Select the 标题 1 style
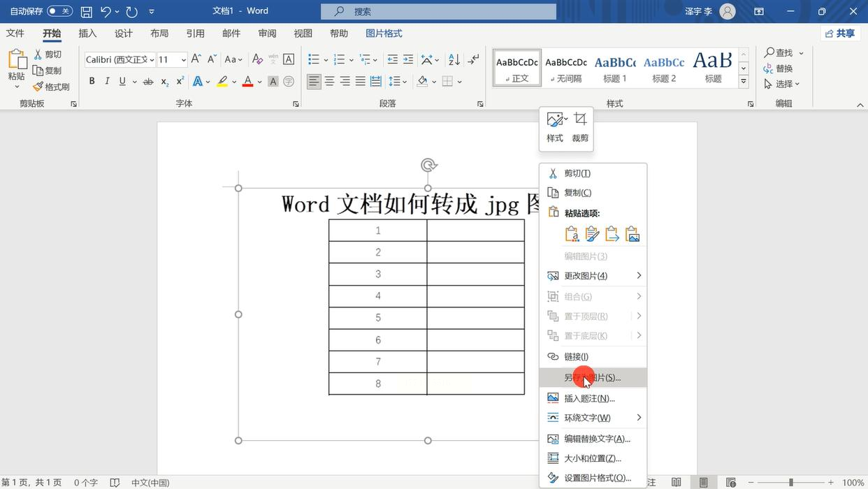 click(x=615, y=67)
